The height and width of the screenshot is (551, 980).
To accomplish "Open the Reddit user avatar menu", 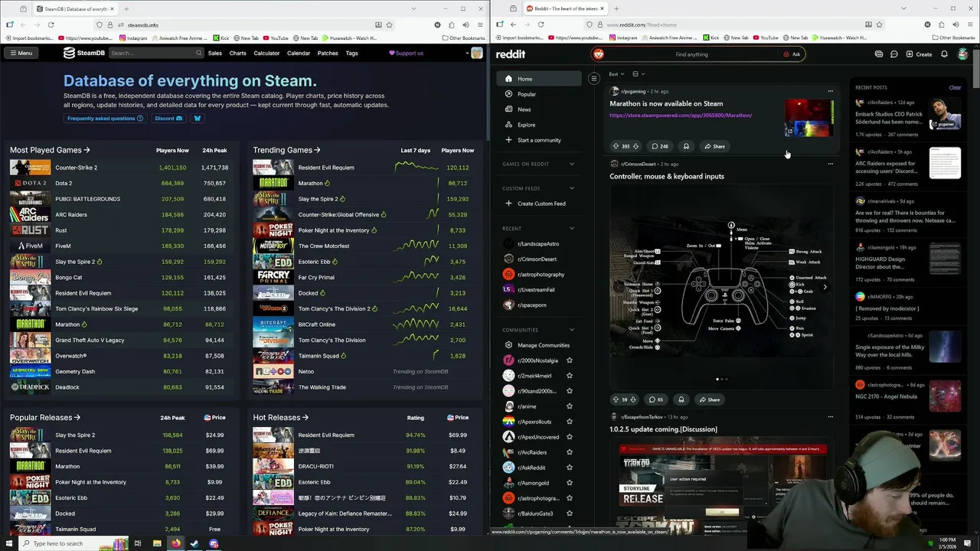I will [962, 54].
